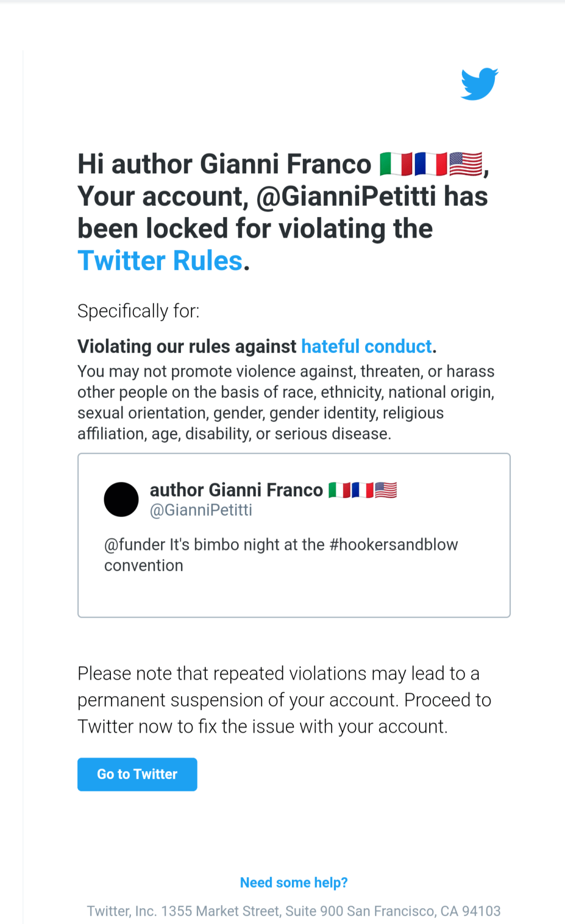Click the French flag beside the tweet author name

(362, 490)
